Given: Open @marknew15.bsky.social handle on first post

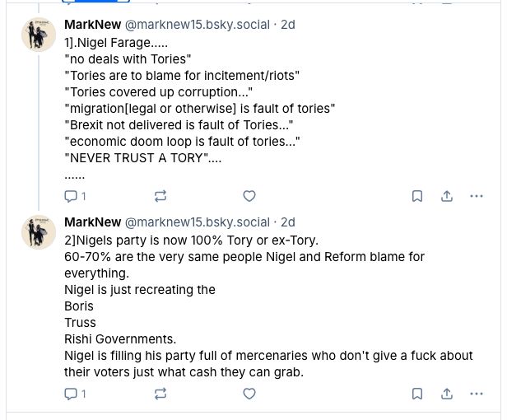Looking at the screenshot, I should tap(197, 25).
